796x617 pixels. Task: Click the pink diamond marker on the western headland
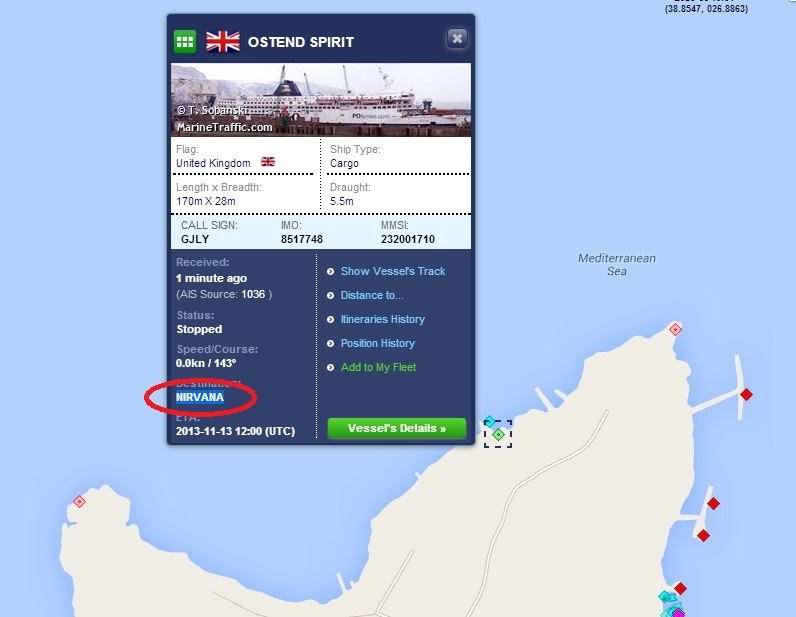pos(79,502)
